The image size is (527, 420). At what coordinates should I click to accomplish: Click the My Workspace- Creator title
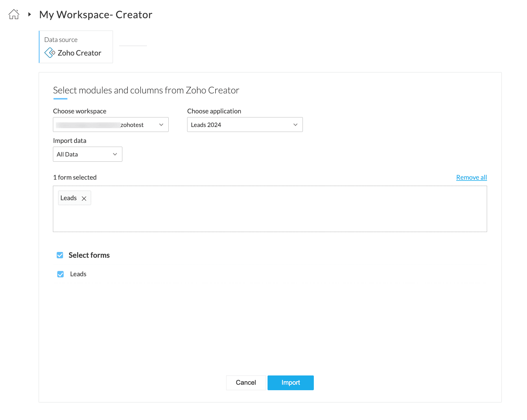coord(96,15)
